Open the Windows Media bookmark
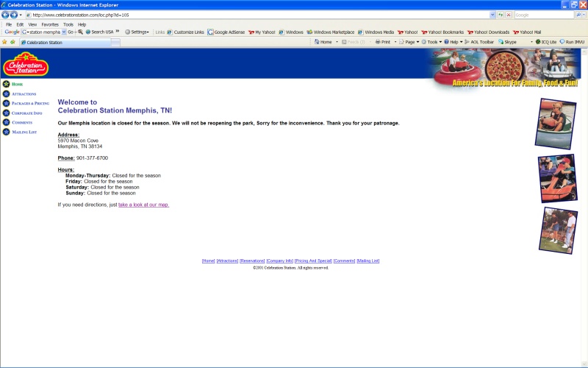The height and width of the screenshot is (368, 588). [x=376, y=32]
